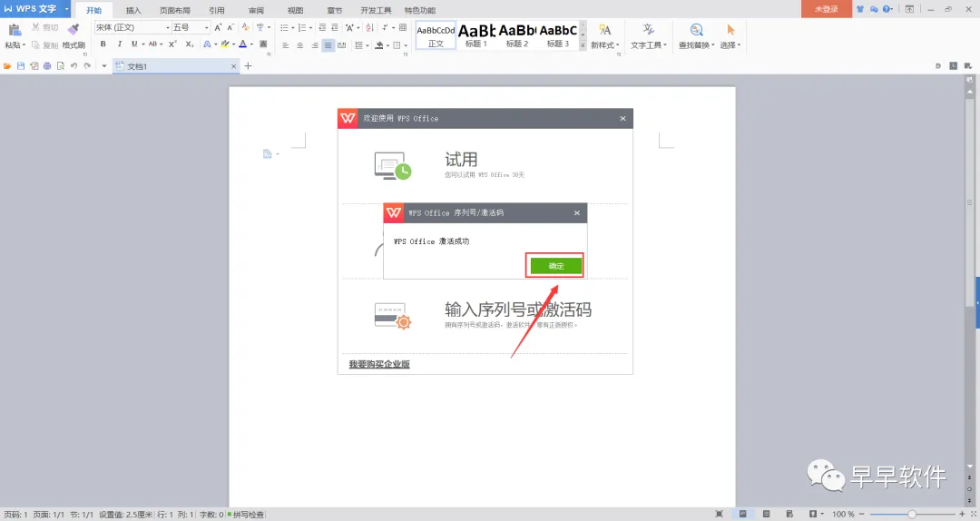Click the vertical scrollbar on the right

[970, 202]
